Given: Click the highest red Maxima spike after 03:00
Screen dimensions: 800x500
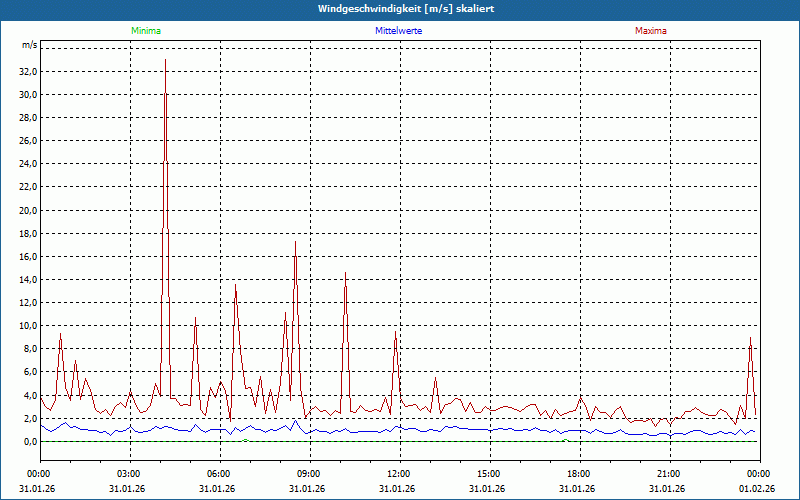Looking at the screenshot, I should tap(165, 60).
